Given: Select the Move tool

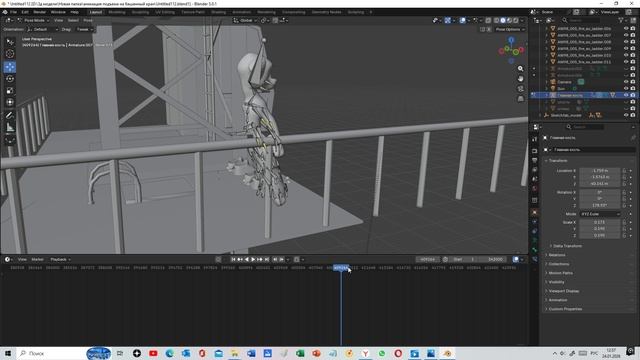Looking at the screenshot, I should tap(10, 67).
